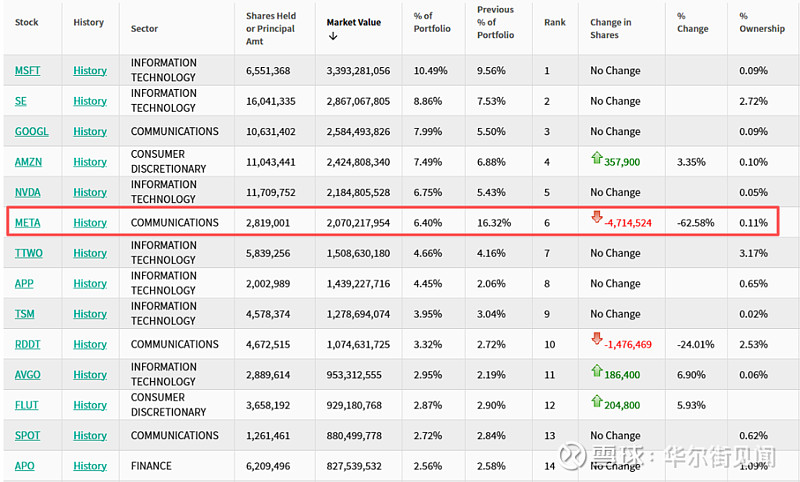Select the 16.32% previous portfolio cell

coord(494,223)
